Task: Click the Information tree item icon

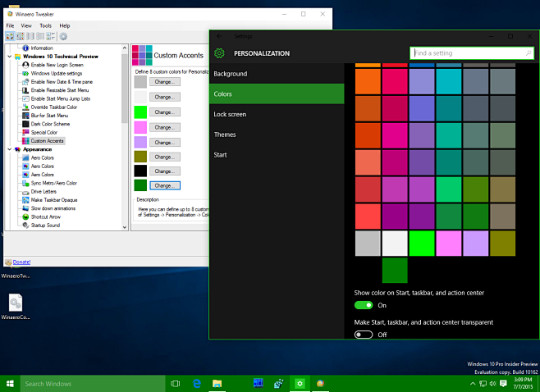Action: pos(25,48)
